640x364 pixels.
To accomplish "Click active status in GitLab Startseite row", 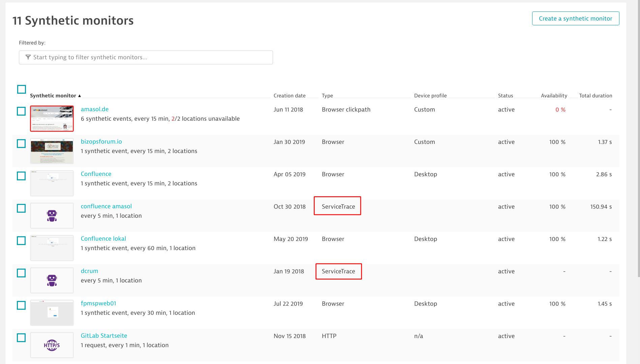I will pos(506,336).
